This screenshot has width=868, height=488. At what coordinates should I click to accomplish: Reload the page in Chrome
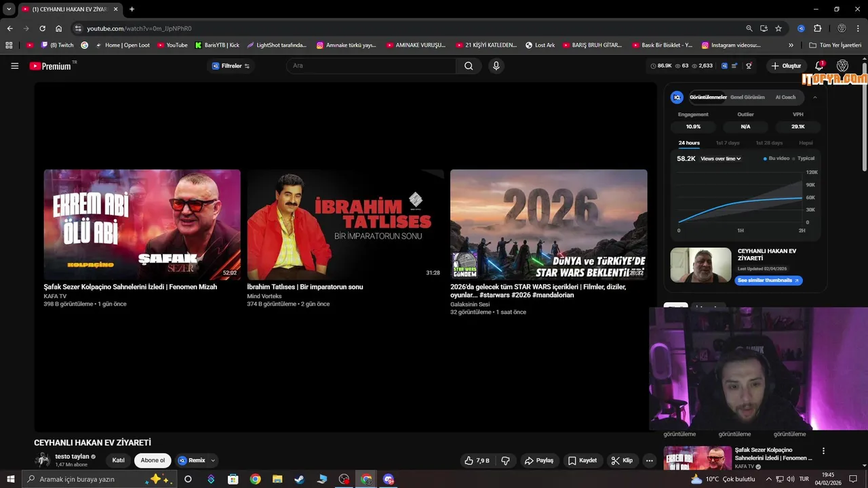[42, 28]
